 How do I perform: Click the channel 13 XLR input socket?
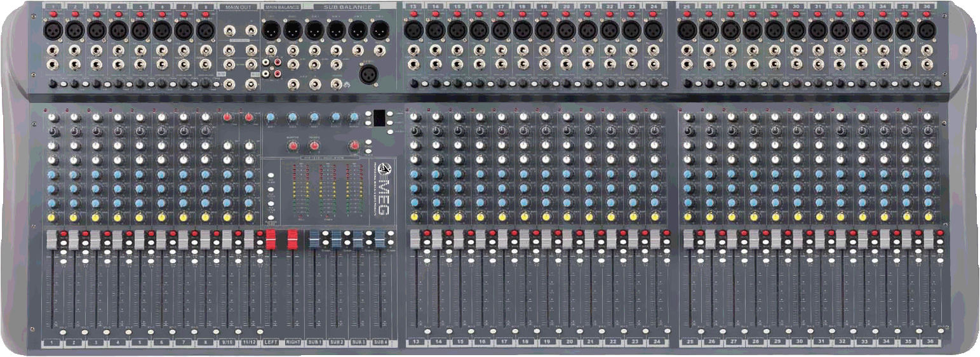pyautogui.click(x=413, y=29)
